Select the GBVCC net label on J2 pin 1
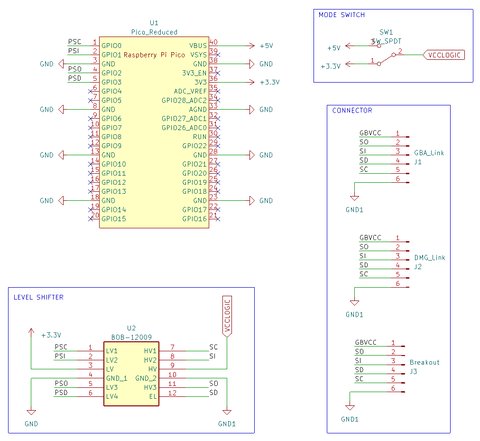Viewport: 480px width, 441px height. [370, 238]
